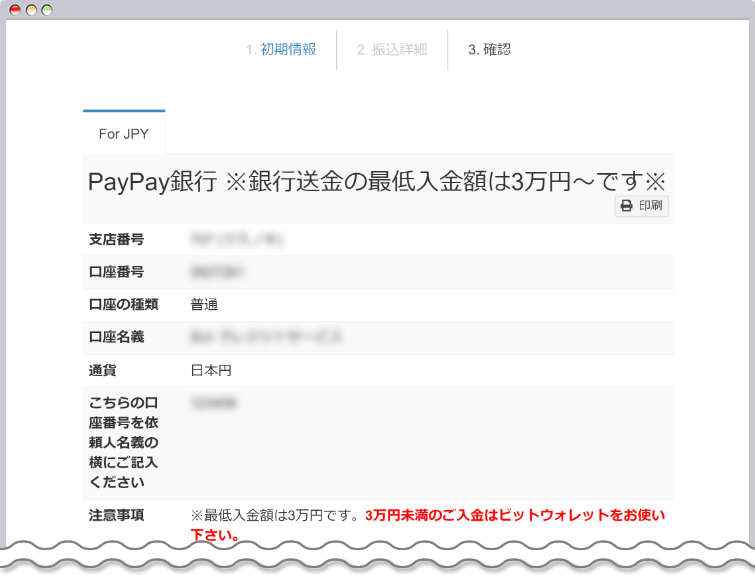Select step 3. 確認

489,49
